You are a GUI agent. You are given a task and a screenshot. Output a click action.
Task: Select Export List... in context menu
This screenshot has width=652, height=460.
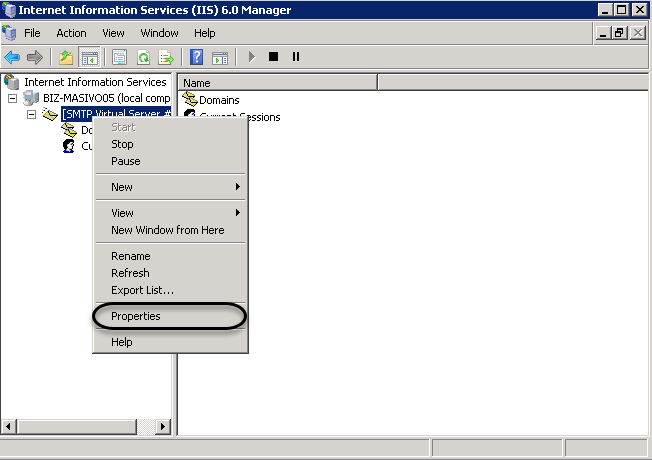point(170,290)
